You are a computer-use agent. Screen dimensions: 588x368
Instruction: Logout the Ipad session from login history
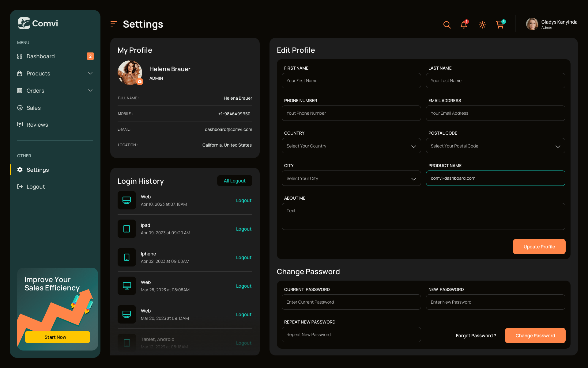tap(243, 229)
